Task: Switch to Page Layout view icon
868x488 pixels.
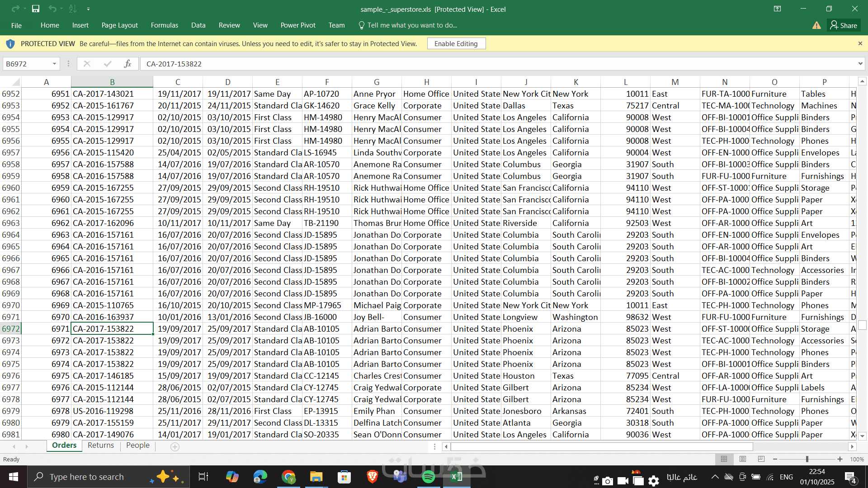Action: coord(743,459)
